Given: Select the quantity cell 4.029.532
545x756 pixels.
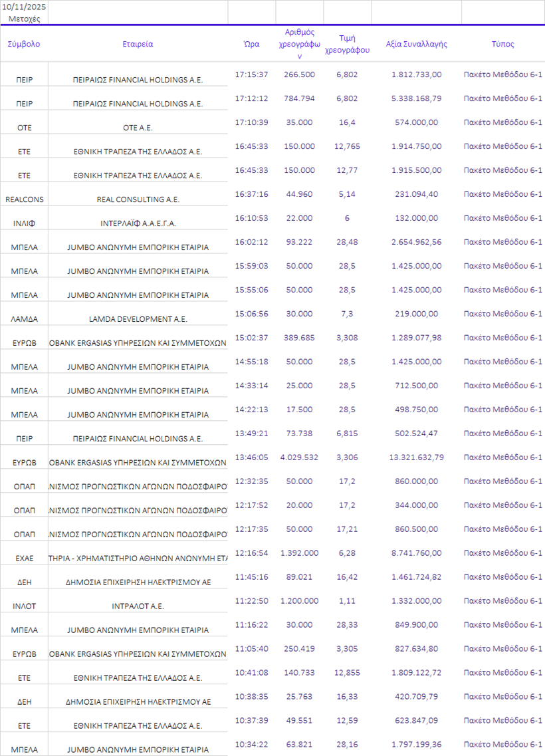Looking at the screenshot, I should coord(299,457).
